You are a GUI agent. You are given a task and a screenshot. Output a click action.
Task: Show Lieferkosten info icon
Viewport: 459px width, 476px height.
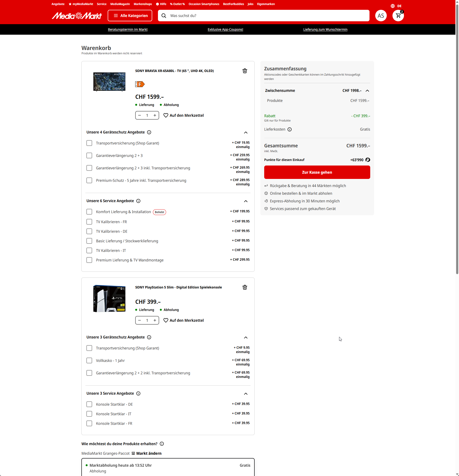(290, 129)
